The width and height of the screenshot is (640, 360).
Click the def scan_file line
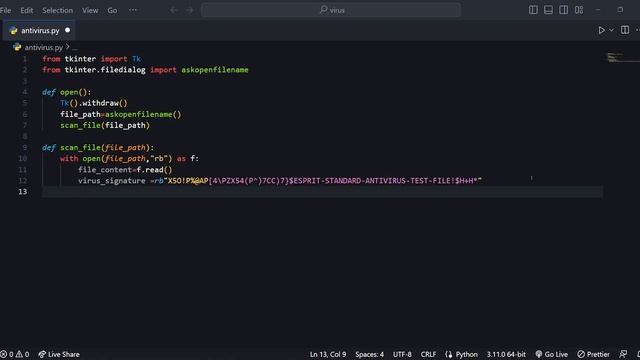(98, 147)
